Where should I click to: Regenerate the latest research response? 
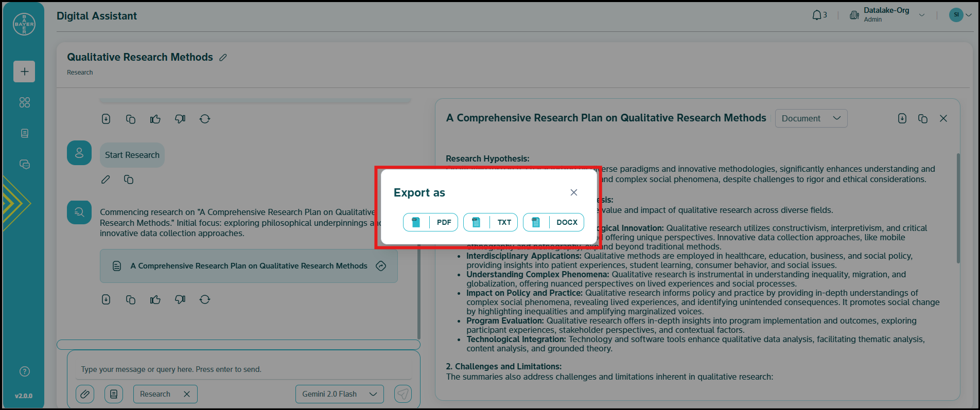tap(205, 299)
